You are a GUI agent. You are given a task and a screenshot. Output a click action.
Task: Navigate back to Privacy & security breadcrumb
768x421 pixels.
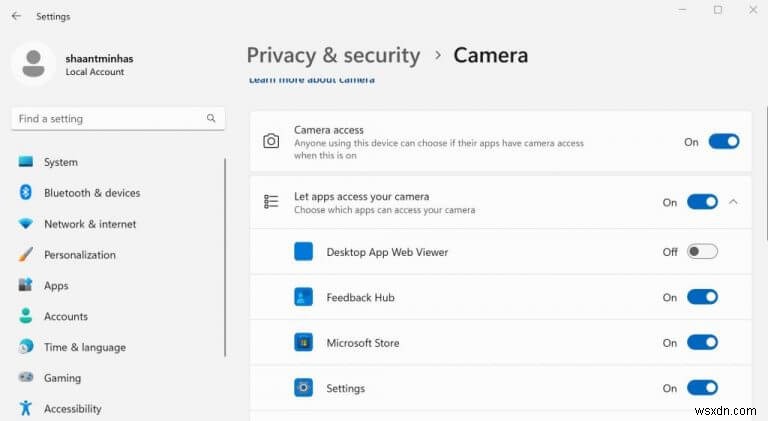click(x=333, y=55)
